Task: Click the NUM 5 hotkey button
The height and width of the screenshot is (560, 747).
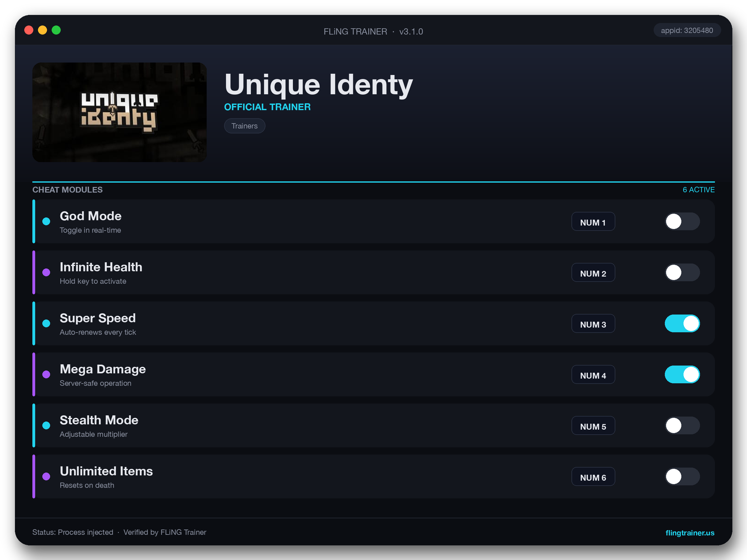Action: click(593, 426)
